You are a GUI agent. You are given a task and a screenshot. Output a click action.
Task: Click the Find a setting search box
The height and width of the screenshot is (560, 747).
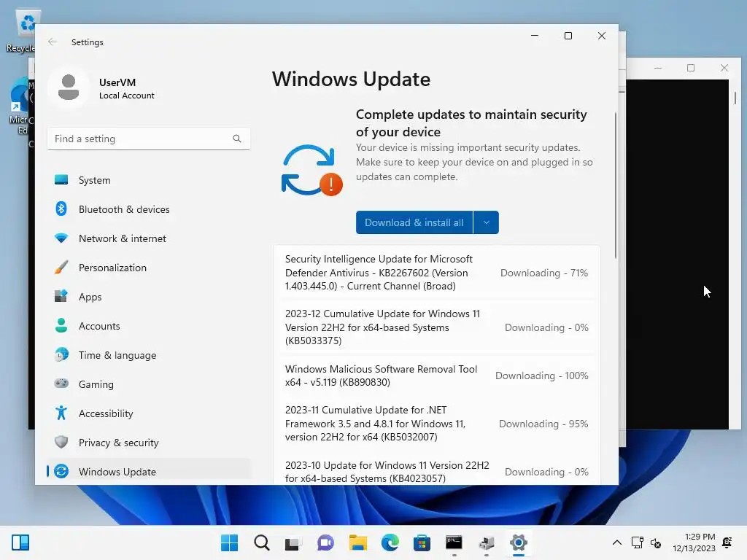pyautogui.click(x=149, y=139)
